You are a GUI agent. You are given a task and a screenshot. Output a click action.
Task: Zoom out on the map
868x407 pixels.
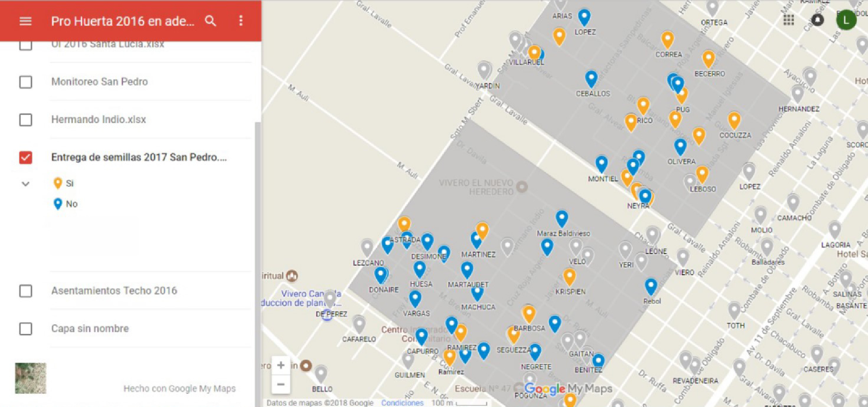pyautogui.click(x=281, y=384)
